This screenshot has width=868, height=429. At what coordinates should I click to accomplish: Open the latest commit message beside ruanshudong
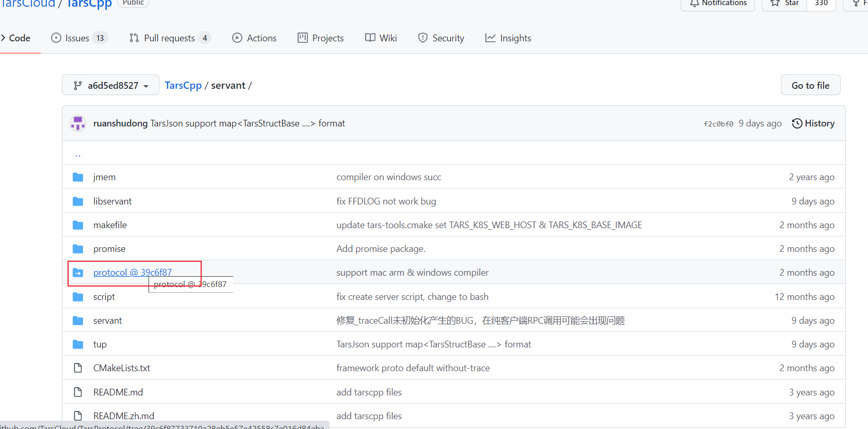pyautogui.click(x=248, y=123)
